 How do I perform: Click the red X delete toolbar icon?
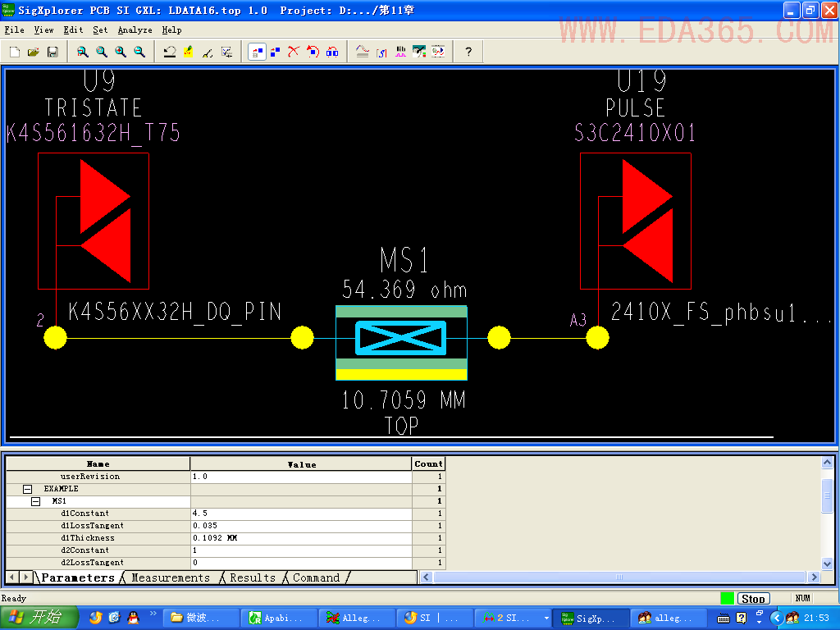click(x=294, y=52)
